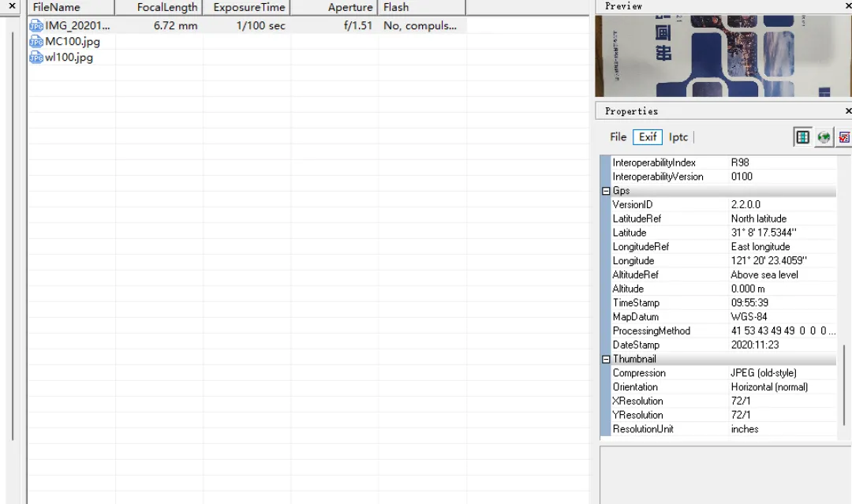The height and width of the screenshot is (504, 852).
Task: Collapse the Thumbnail section
Action: click(x=606, y=360)
